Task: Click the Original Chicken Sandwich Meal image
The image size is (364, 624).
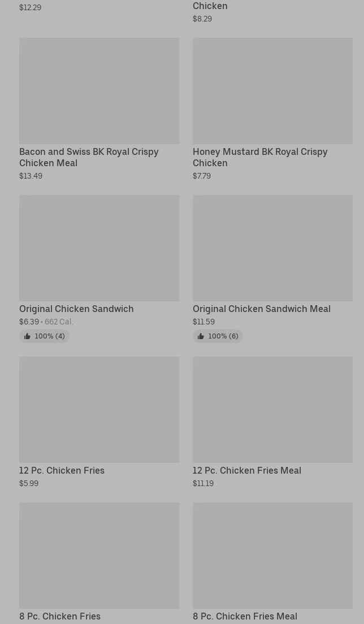Action: (x=272, y=248)
